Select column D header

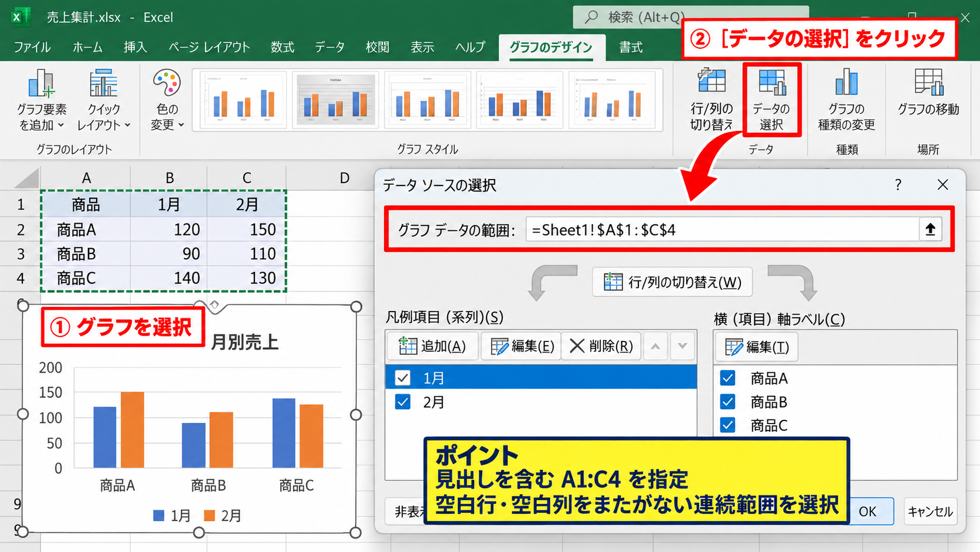pyautogui.click(x=344, y=178)
